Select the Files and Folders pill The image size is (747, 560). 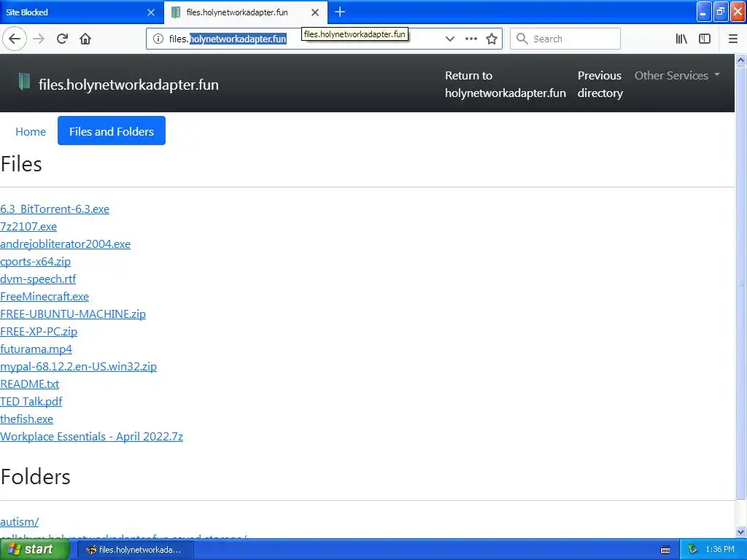click(112, 131)
